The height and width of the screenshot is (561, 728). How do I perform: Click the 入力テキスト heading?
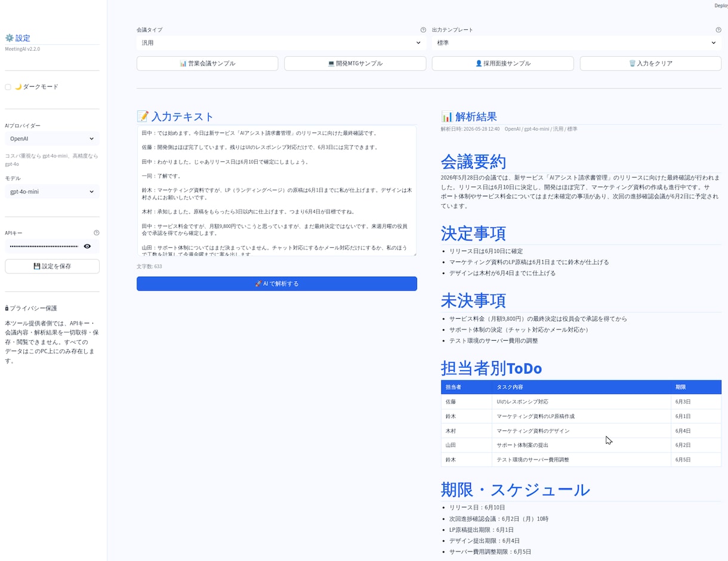(x=175, y=116)
